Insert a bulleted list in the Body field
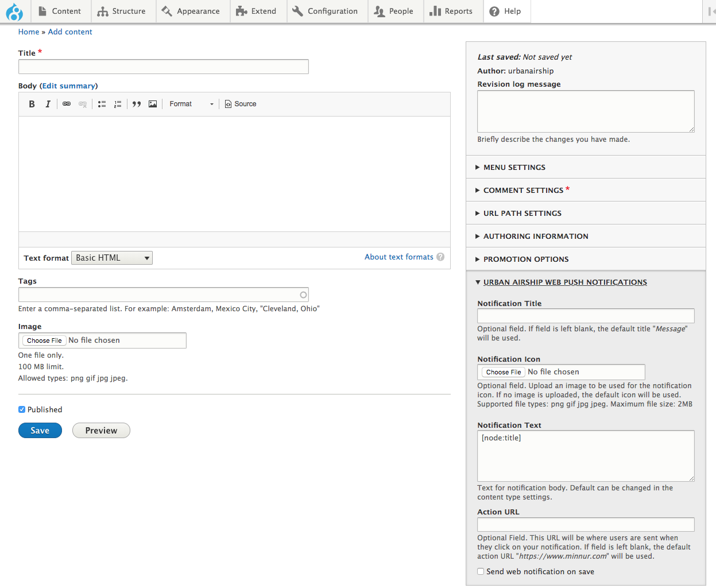716x588 pixels. point(102,104)
